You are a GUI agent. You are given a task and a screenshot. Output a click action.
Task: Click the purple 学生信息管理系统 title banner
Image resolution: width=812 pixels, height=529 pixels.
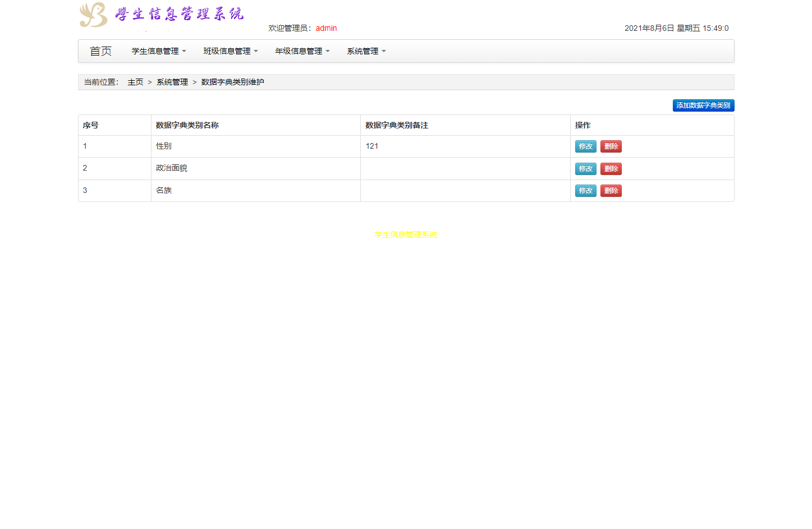pos(180,14)
